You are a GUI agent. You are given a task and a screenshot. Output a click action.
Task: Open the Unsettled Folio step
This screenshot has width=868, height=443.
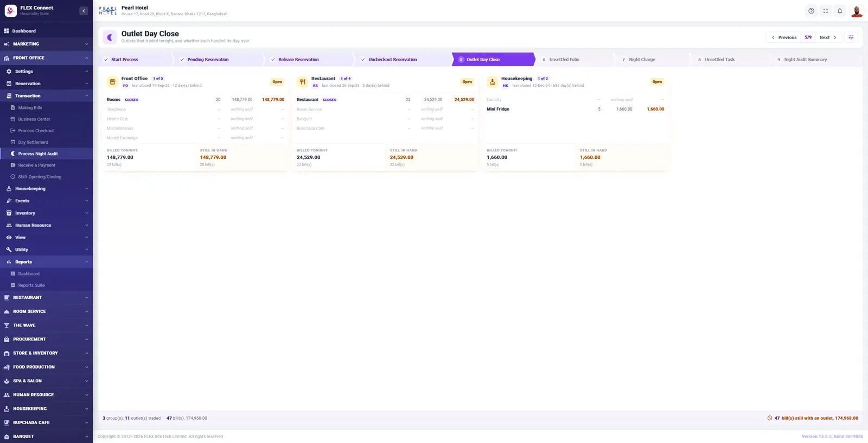point(574,60)
